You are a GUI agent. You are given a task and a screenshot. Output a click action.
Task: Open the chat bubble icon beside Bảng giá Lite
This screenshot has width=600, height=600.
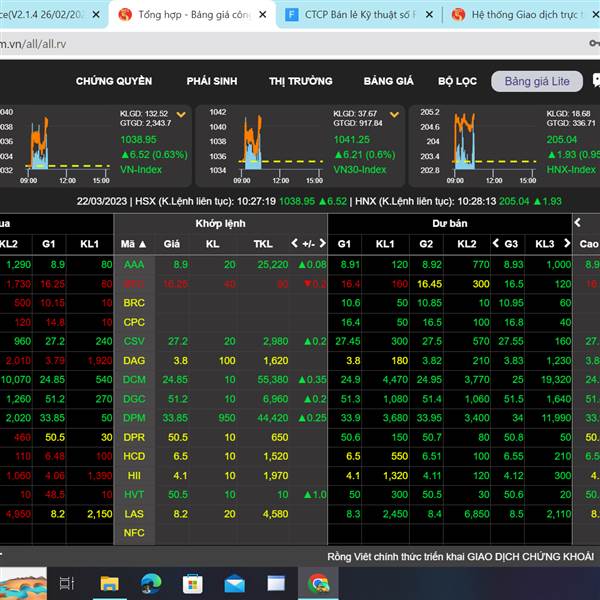[x=592, y=81]
